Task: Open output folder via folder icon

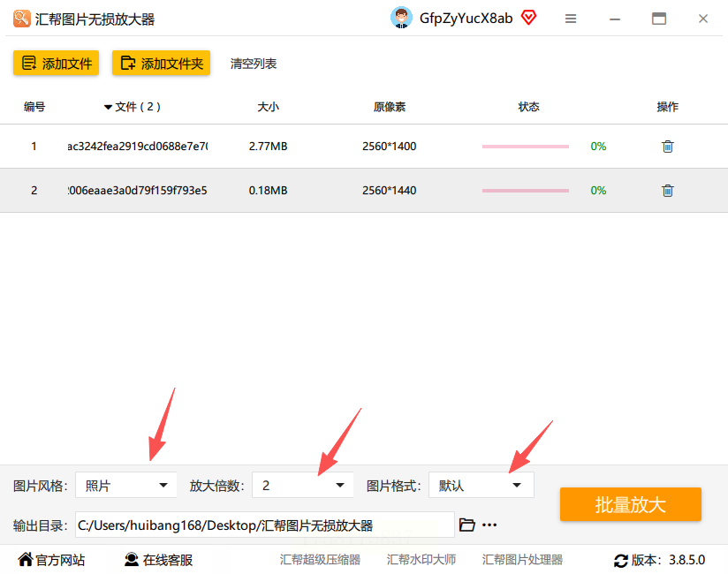Action: point(466,525)
